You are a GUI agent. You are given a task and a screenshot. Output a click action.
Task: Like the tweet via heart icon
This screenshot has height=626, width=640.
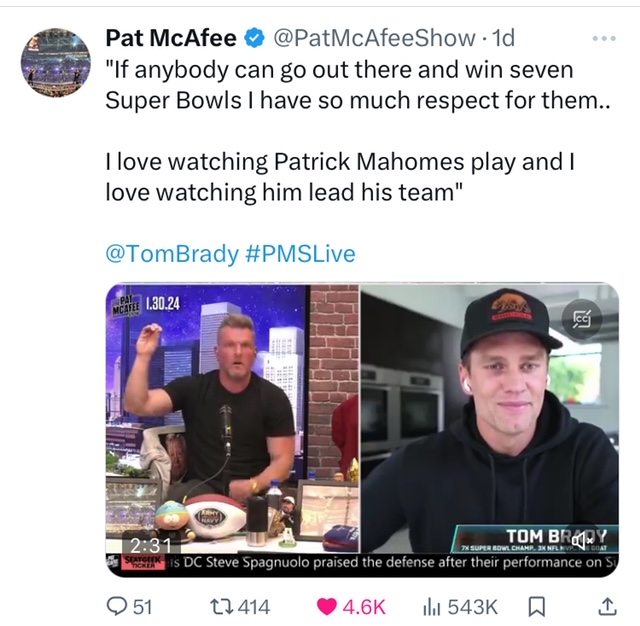(x=327, y=606)
